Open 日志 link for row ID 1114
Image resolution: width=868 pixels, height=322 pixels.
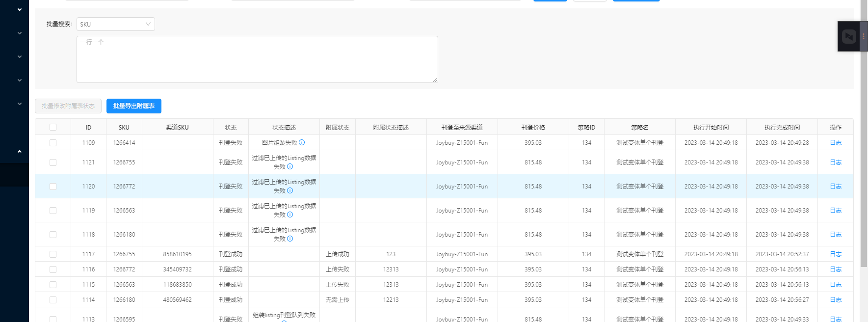pos(836,300)
